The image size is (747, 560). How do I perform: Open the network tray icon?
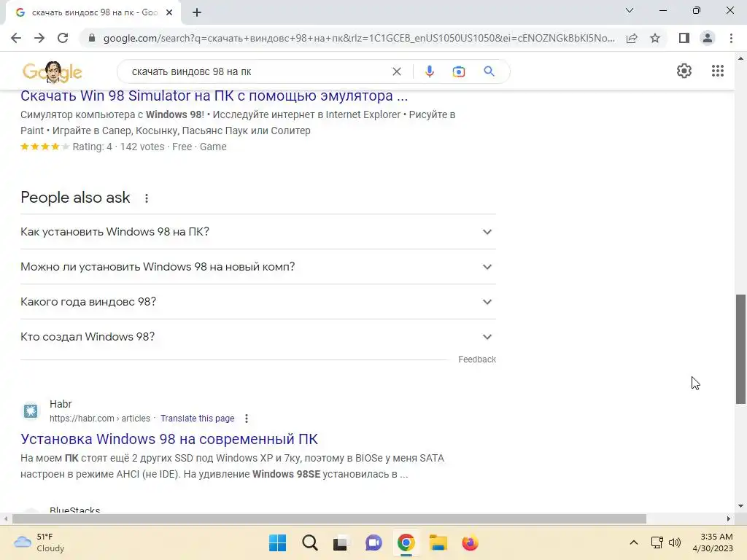coord(657,542)
